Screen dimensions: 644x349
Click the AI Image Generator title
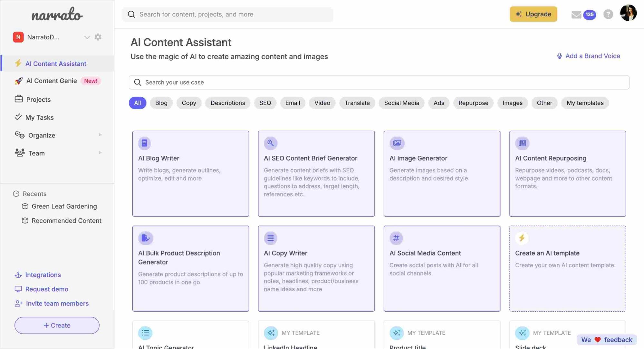(418, 158)
